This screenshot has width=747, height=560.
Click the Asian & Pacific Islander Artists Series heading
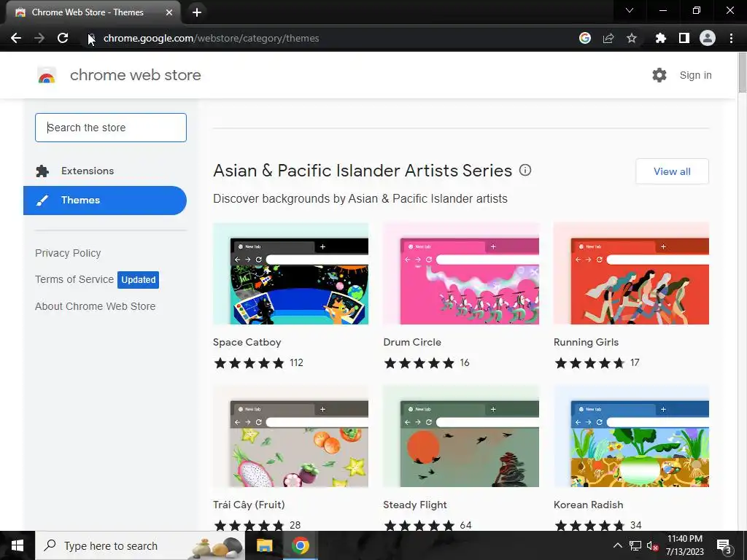tap(363, 171)
